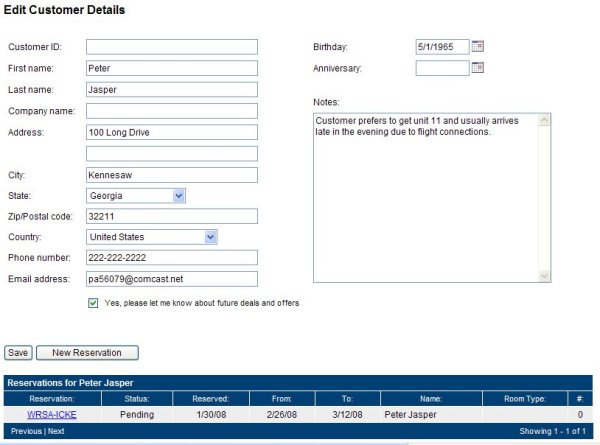
Task: Click the Pending status cell
Action: pos(137,414)
